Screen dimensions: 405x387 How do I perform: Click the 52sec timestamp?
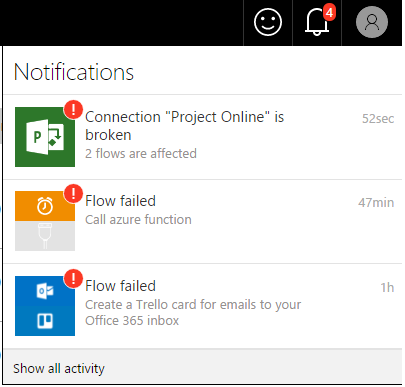click(378, 119)
